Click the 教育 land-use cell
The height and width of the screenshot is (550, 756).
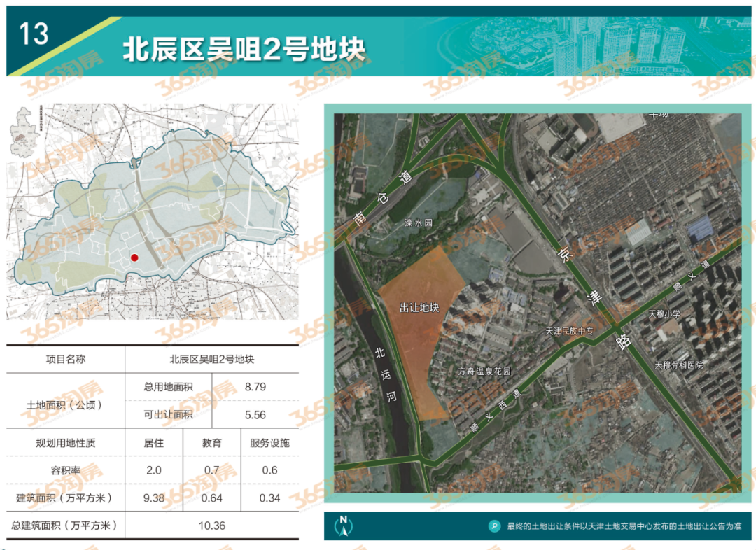[x=211, y=443]
